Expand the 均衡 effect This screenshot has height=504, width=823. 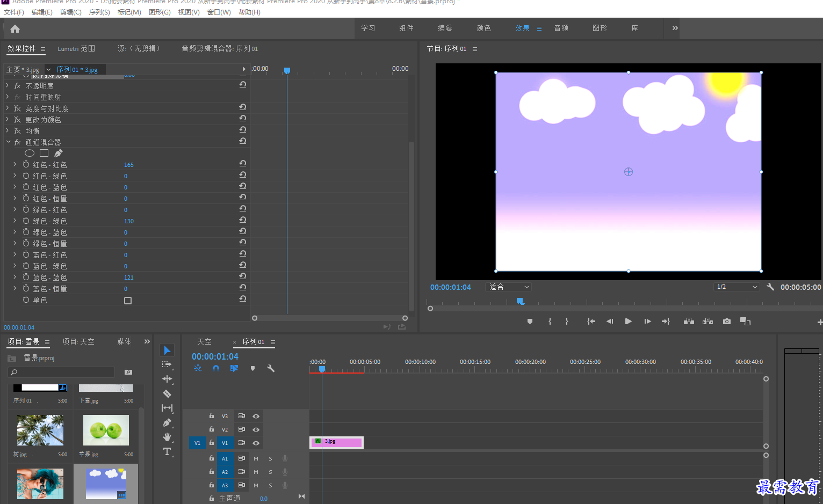(x=8, y=130)
